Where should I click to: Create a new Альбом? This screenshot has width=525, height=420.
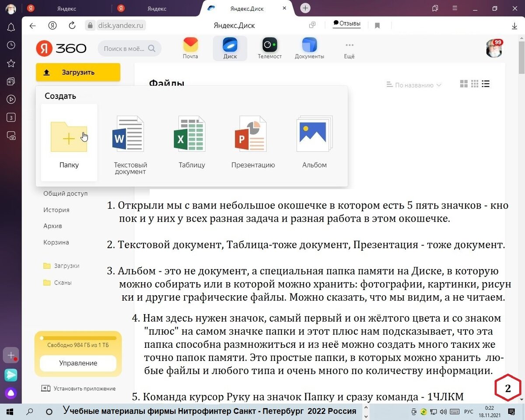[x=314, y=143]
